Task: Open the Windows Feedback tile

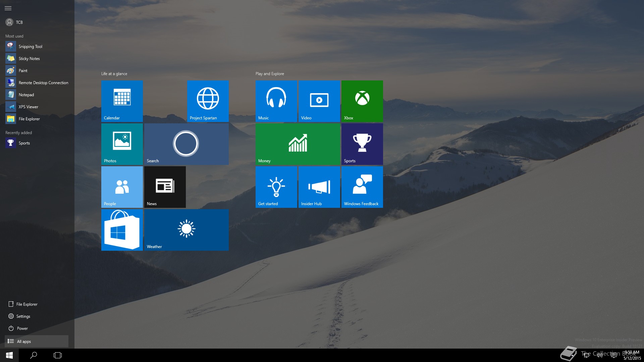Action: click(x=362, y=187)
